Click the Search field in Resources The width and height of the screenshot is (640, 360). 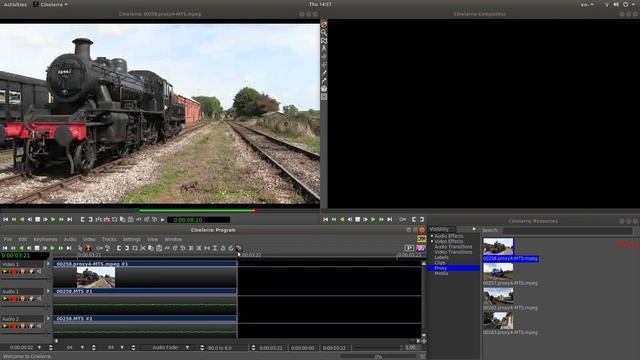[x=567, y=231]
